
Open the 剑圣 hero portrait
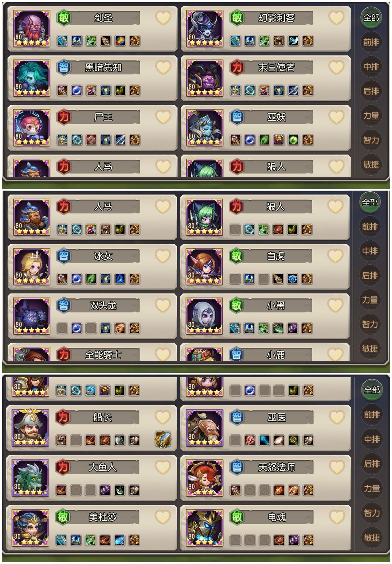pos(32,29)
